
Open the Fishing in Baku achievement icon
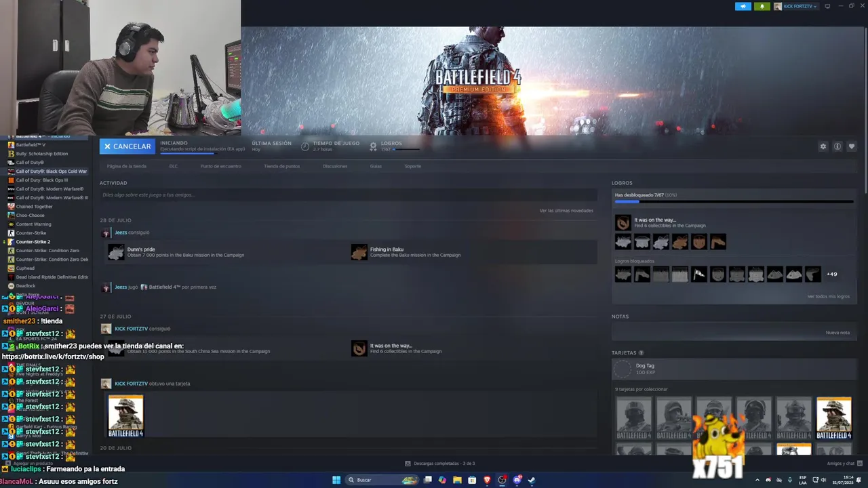click(359, 252)
